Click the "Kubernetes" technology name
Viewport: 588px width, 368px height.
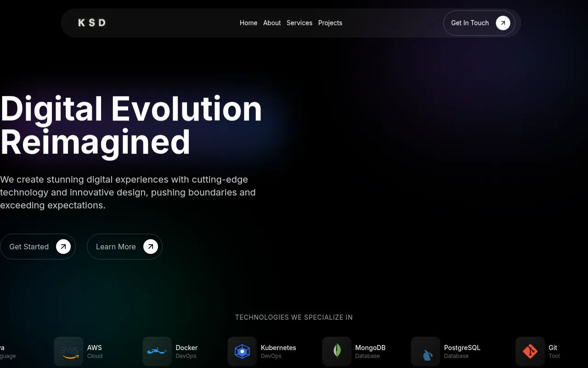(278, 348)
